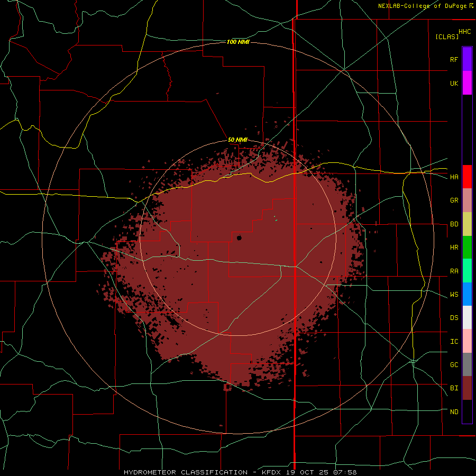Click the 'HR' legend label

pos(454,248)
